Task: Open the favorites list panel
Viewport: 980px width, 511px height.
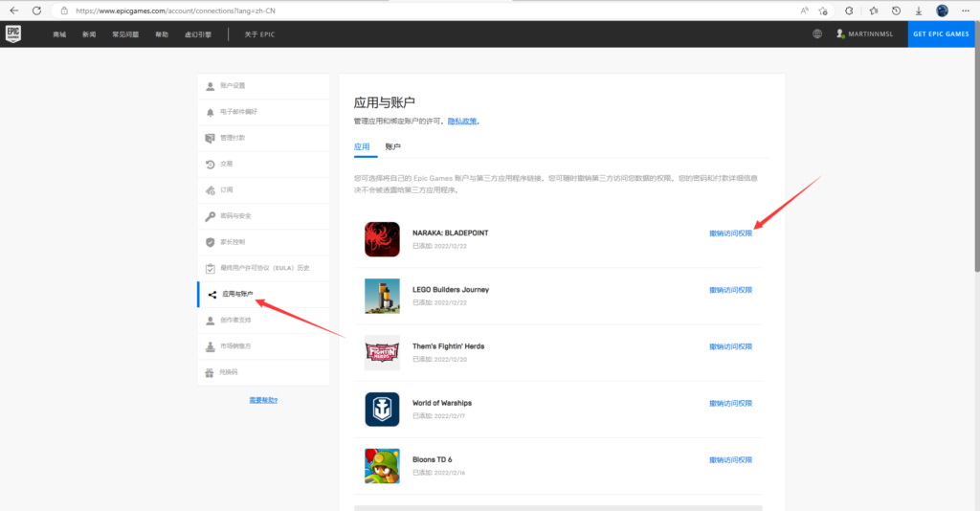Action: 874,11
